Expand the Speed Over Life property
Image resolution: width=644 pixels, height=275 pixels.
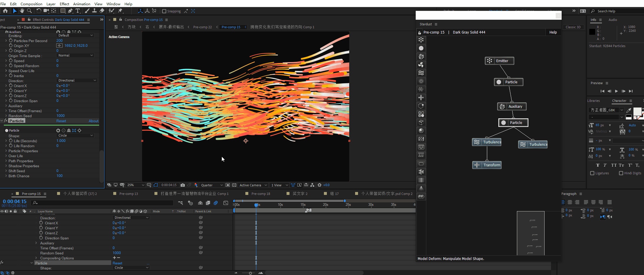pos(6,71)
